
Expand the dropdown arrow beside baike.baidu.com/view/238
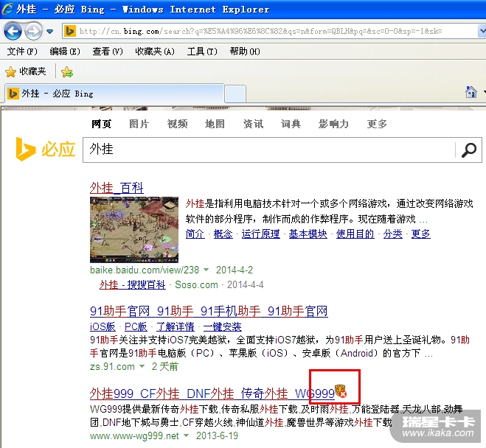(206, 270)
